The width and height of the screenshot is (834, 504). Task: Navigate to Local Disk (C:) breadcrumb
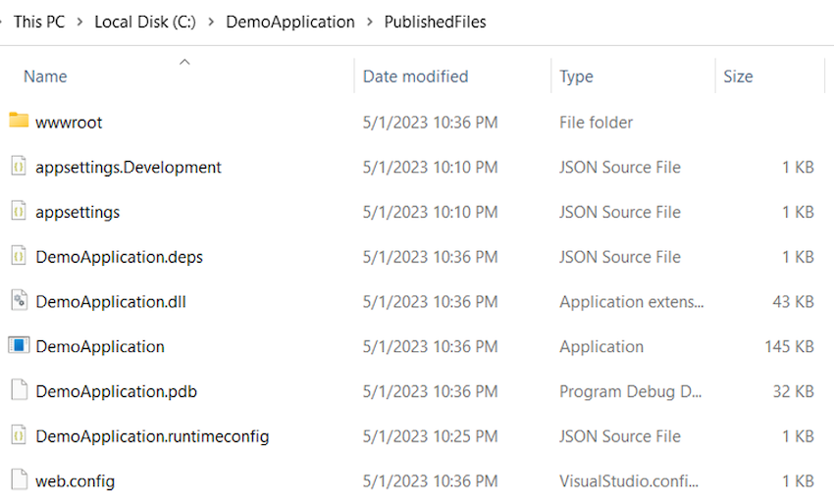[145, 22]
